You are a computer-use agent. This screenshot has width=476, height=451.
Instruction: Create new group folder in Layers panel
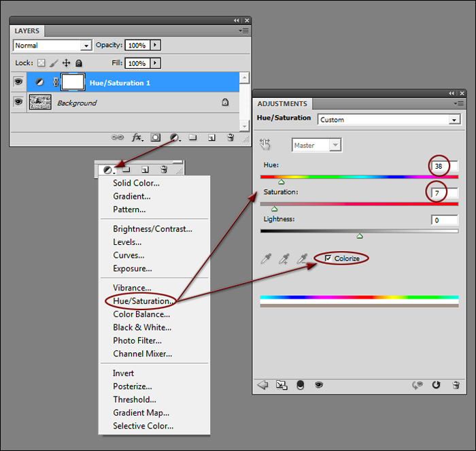(192, 137)
